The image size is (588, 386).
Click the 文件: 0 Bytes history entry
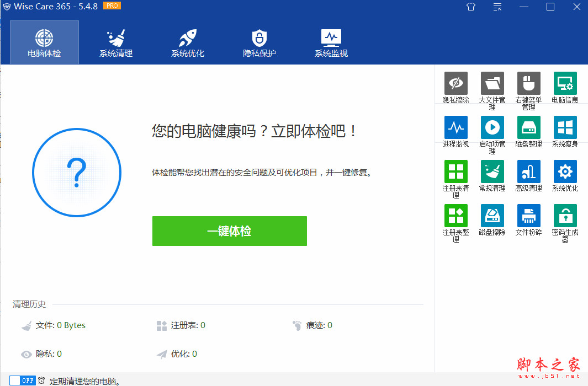(53, 325)
